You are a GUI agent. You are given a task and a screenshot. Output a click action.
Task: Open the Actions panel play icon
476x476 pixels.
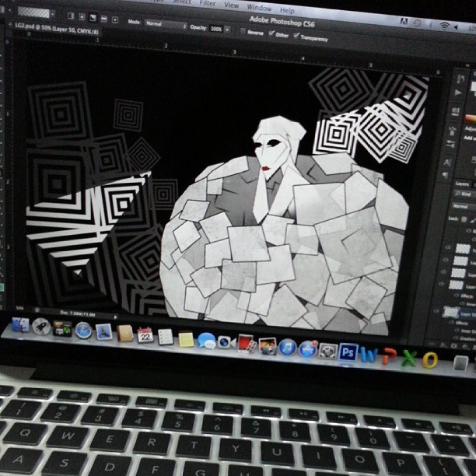[x=458, y=93]
